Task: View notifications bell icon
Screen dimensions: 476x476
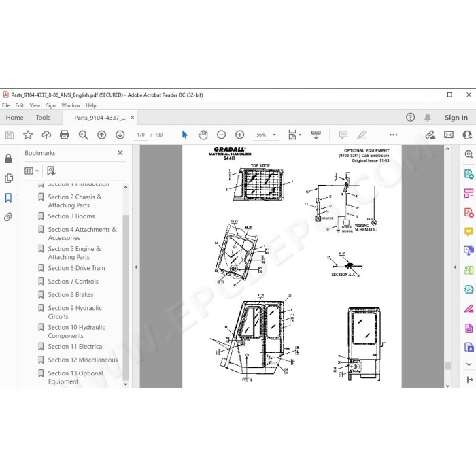Action: coord(428,117)
